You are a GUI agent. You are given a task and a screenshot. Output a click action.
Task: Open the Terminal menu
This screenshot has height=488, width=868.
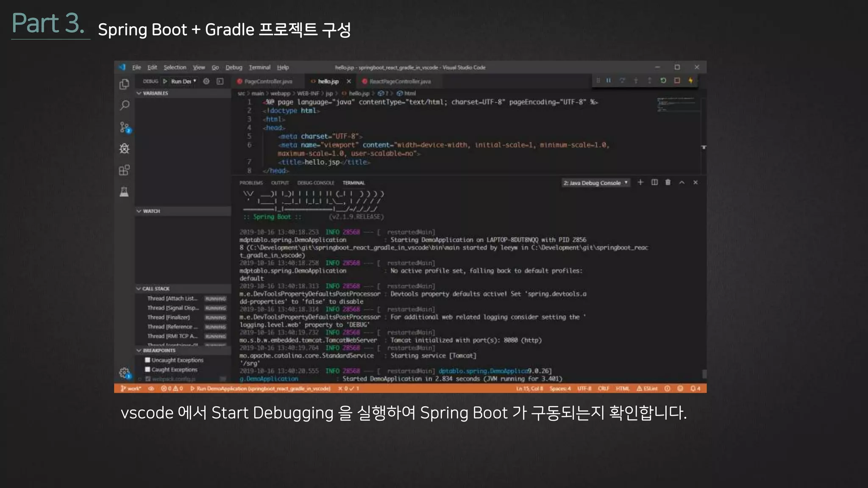(x=259, y=67)
